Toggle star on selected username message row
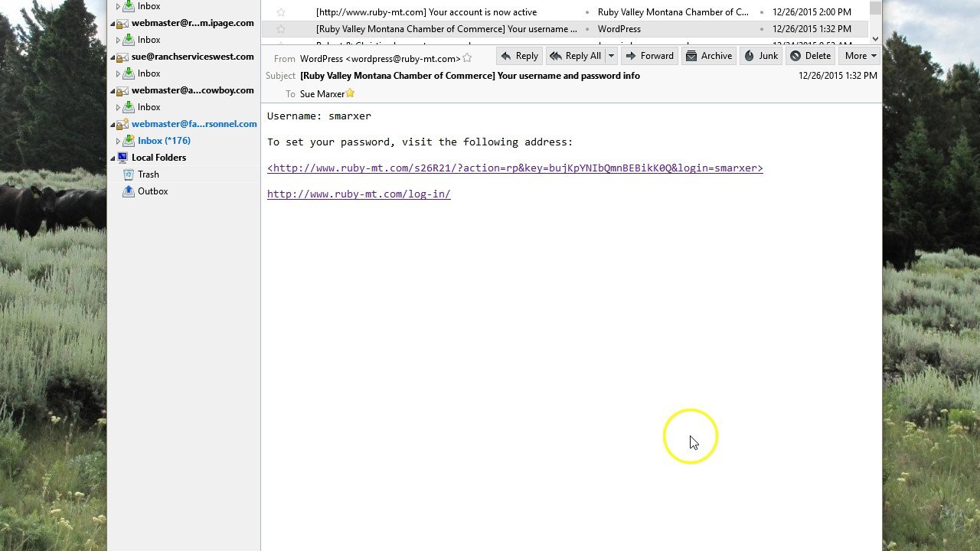Screen dimensions: 980x551 (x=281, y=29)
